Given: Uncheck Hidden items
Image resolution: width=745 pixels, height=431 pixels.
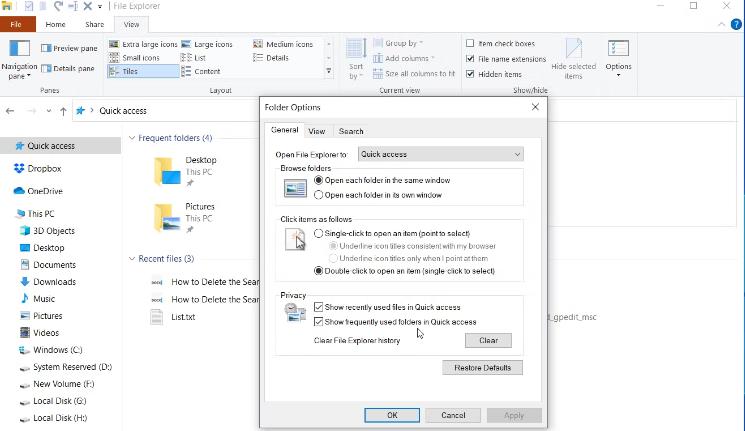Looking at the screenshot, I should point(470,74).
